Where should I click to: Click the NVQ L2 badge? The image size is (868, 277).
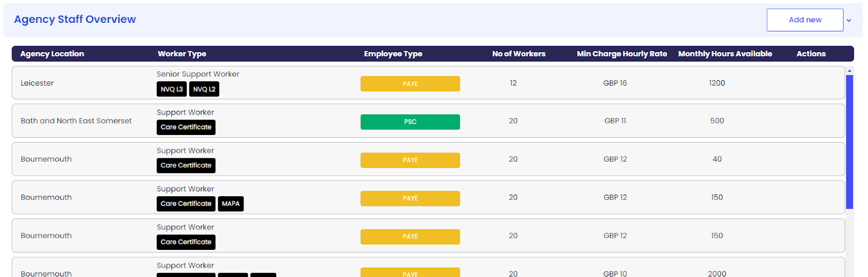coord(204,89)
